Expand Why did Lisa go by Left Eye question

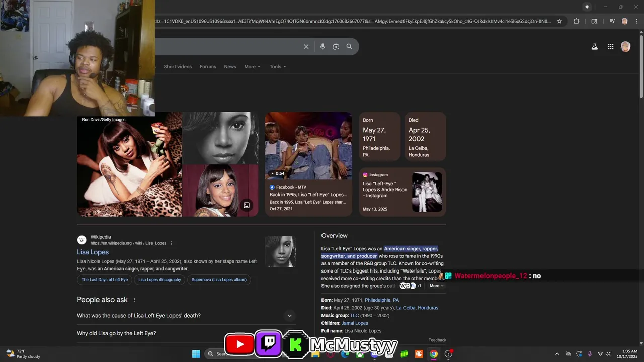186,333
